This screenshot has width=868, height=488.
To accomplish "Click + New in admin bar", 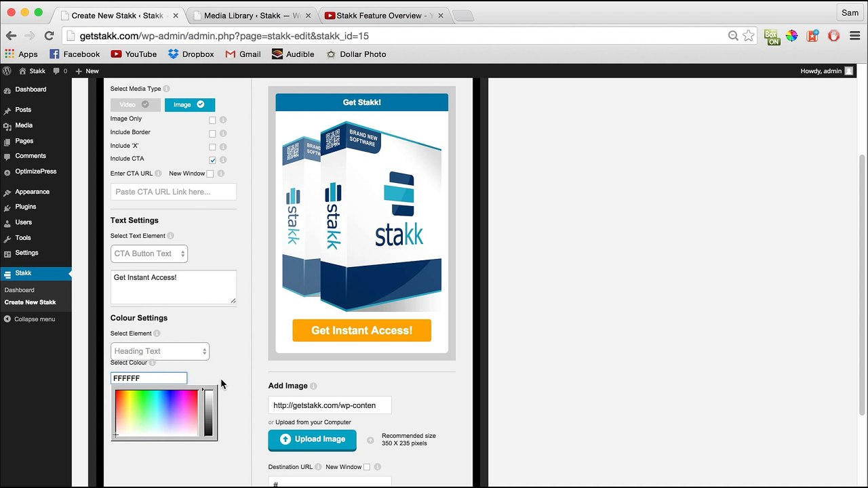I will click(87, 70).
